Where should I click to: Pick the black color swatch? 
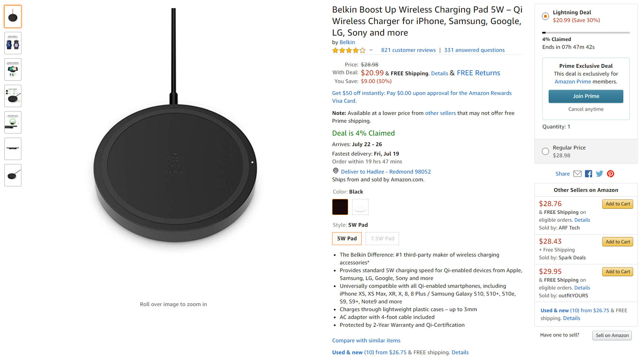coord(340,207)
